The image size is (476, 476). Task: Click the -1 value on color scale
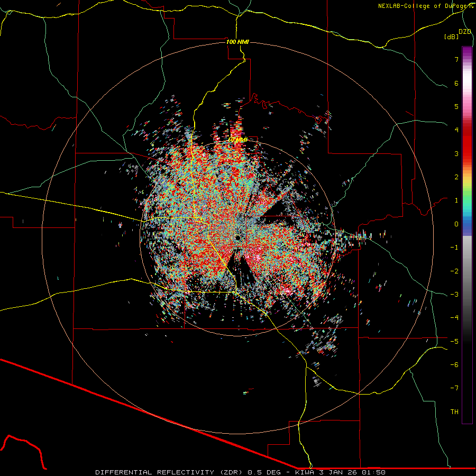454,248
